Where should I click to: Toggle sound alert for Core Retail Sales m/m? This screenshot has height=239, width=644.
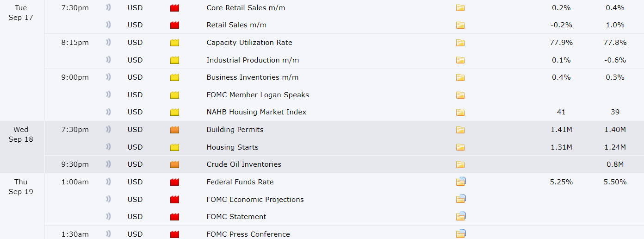(x=108, y=8)
